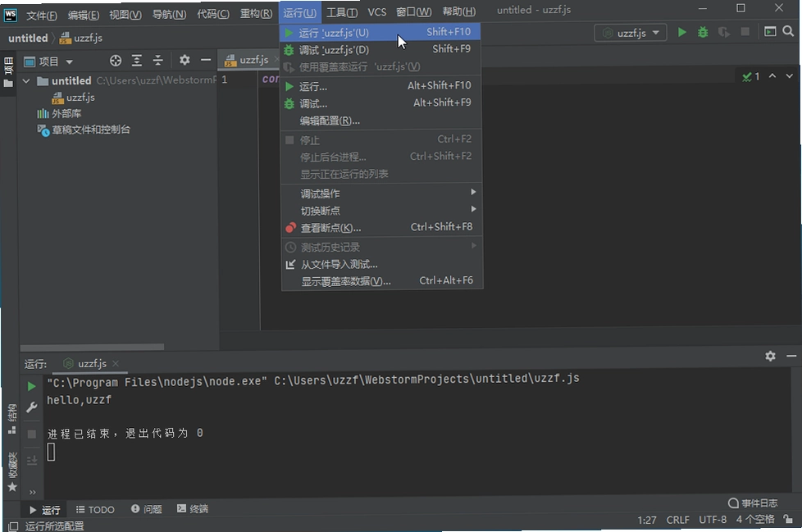Switch to the uzzf.js editor tab
Image resolution: width=802 pixels, height=532 pixels.
[x=247, y=60]
